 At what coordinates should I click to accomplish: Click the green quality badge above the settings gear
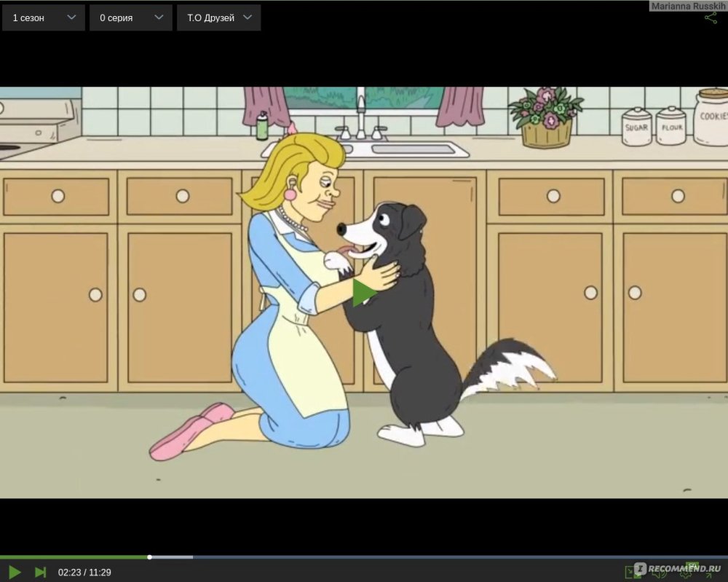coord(692,565)
